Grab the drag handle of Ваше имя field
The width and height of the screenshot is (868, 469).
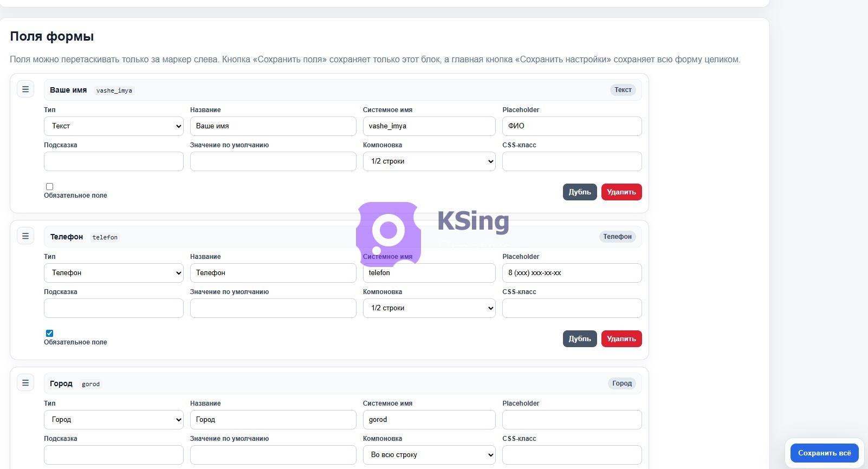pos(25,89)
